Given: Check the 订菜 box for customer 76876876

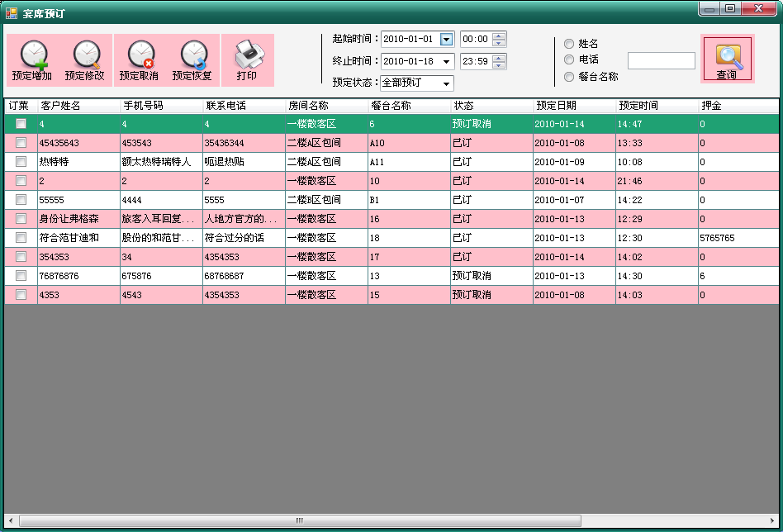Looking at the screenshot, I should [x=21, y=276].
